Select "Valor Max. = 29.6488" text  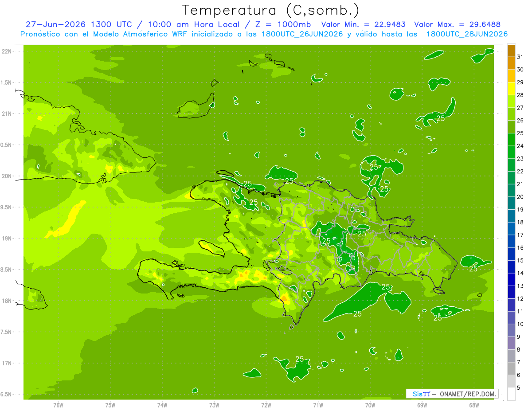pyautogui.click(x=457, y=24)
